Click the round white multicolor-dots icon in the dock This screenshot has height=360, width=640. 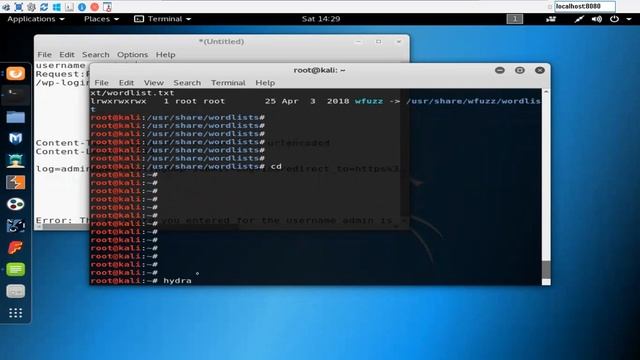click(16, 204)
